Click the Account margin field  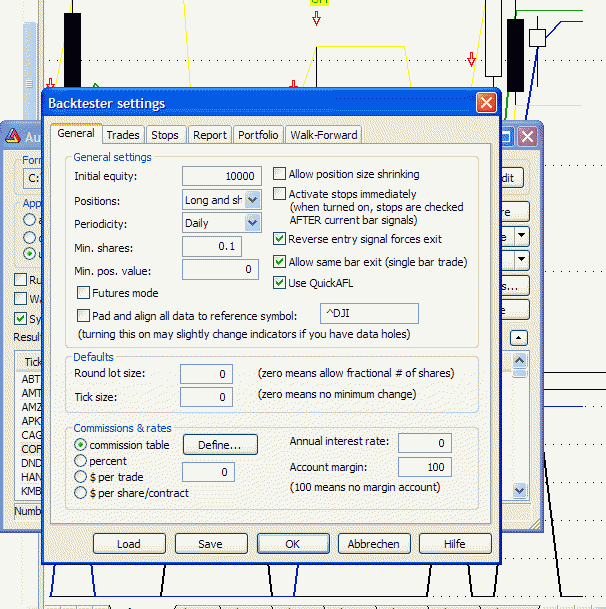[x=424, y=467]
